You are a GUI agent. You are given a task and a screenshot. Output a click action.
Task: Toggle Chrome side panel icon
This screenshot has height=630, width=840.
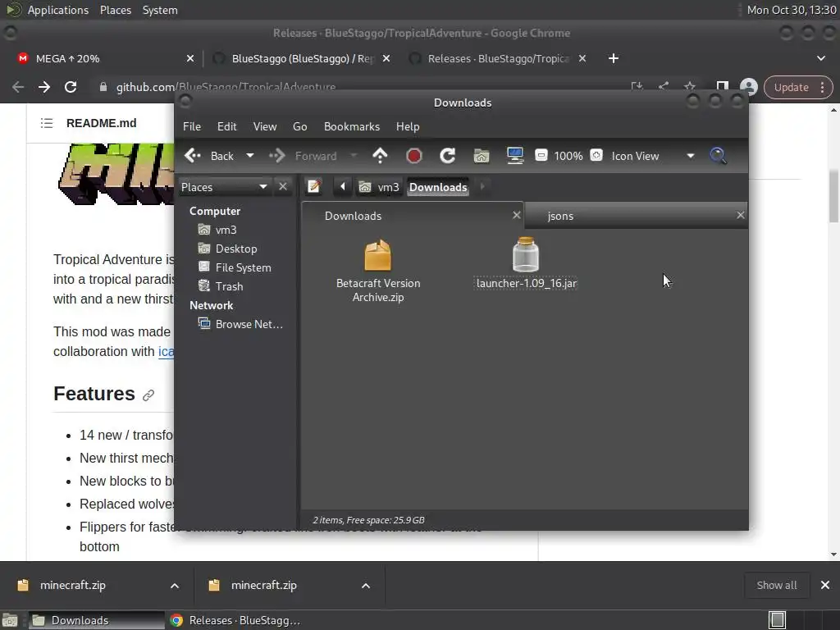[x=722, y=87]
